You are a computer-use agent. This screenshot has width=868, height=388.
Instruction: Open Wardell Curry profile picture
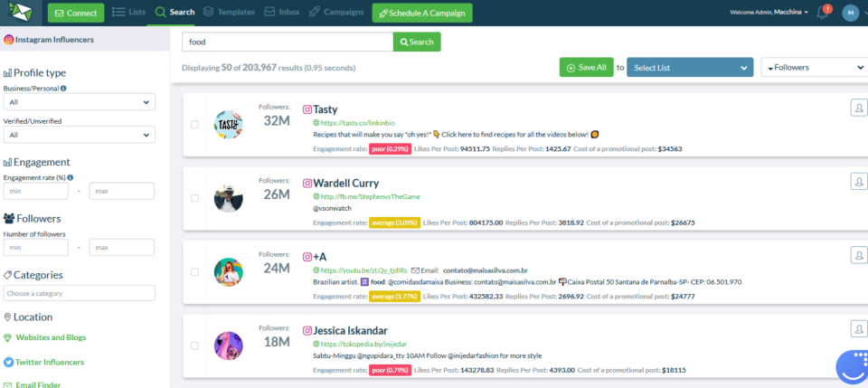click(228, 198)
